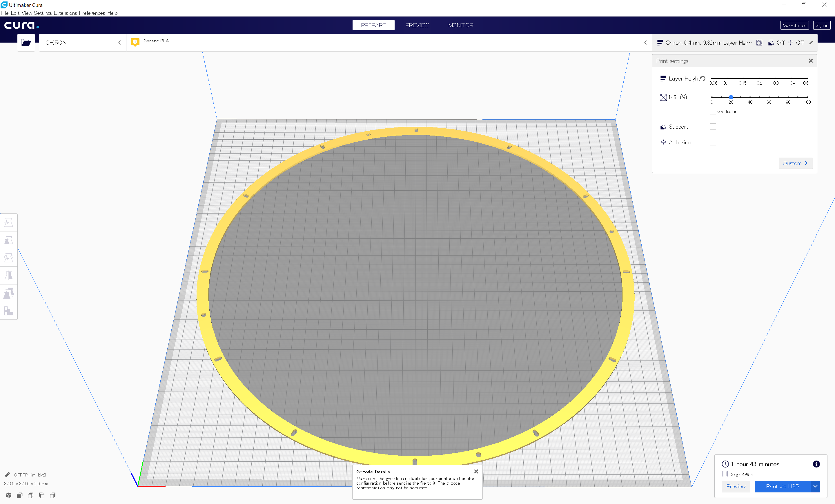Select the Per Model Settings tool

(9, 293)
